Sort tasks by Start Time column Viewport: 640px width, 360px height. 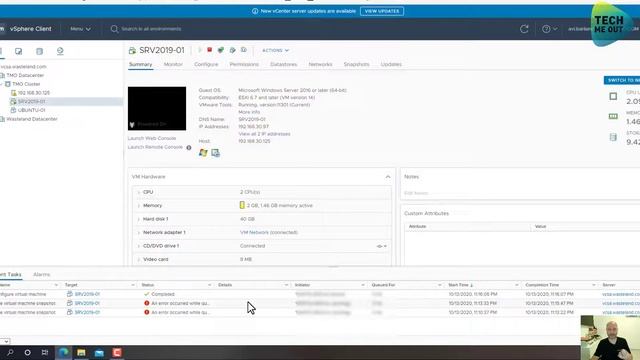[461, 285]
